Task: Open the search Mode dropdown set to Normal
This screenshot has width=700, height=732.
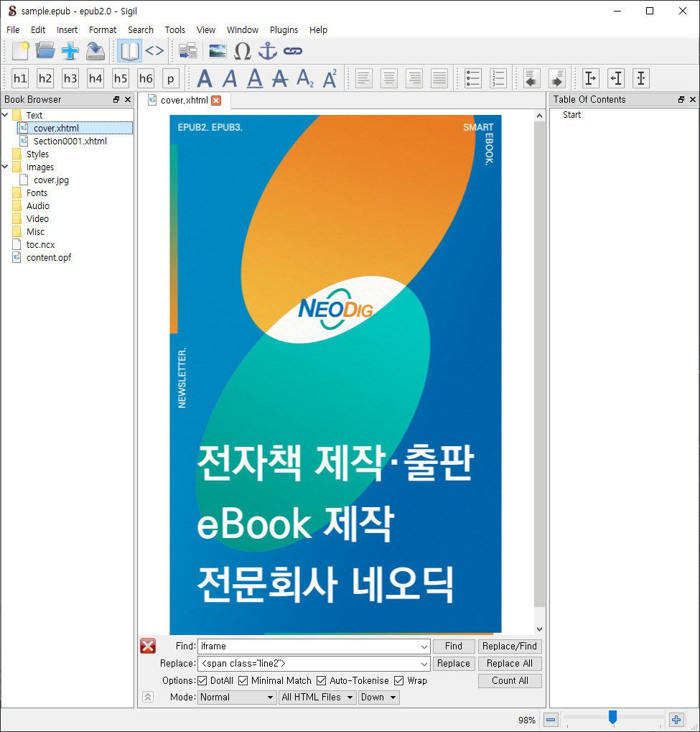Action: pos(237,698)
